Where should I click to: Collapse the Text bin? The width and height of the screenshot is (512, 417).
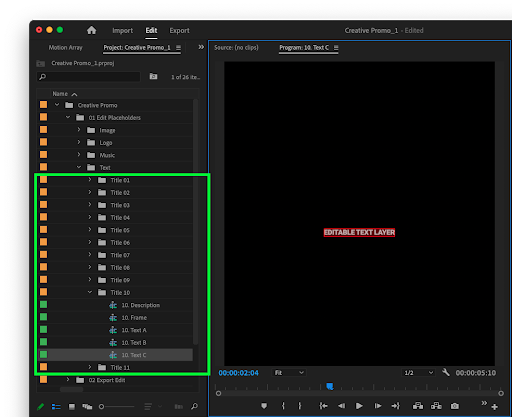[x=79, y=167]
